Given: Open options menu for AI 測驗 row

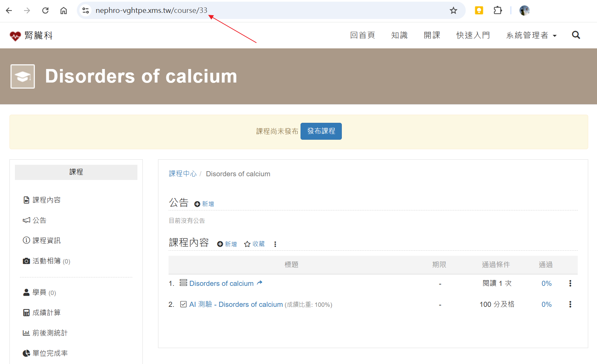Looking at the screenshot, I should (x=570, y=304).
